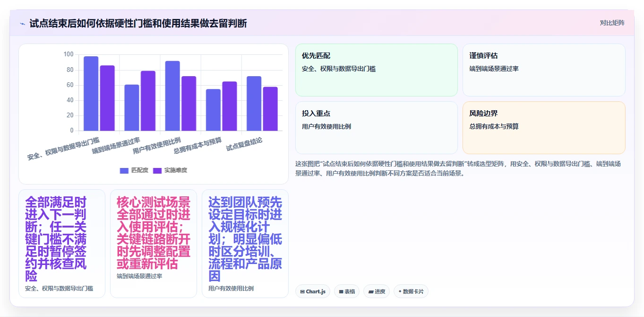Click the 试点复盘结论 axis label
Image resolution: width=644 pixels, height=317 pixels.
(244, 144)
